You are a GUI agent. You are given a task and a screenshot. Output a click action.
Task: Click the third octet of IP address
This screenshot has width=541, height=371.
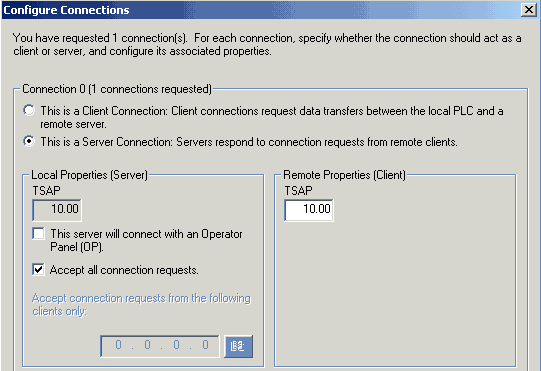[176, 345]
